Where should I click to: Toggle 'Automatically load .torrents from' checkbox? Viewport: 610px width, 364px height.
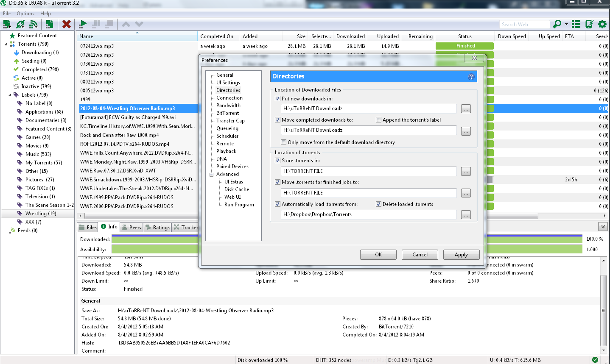tap(277, 204)
